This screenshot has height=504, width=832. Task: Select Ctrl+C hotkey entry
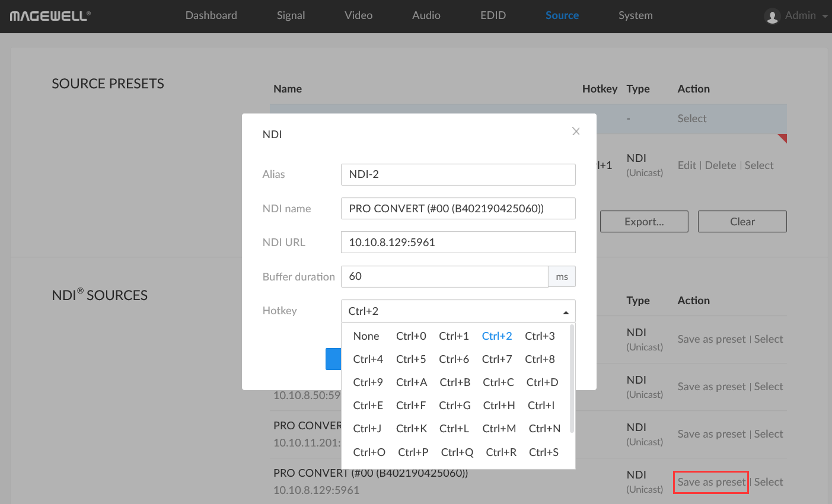[x=498, y=382]
